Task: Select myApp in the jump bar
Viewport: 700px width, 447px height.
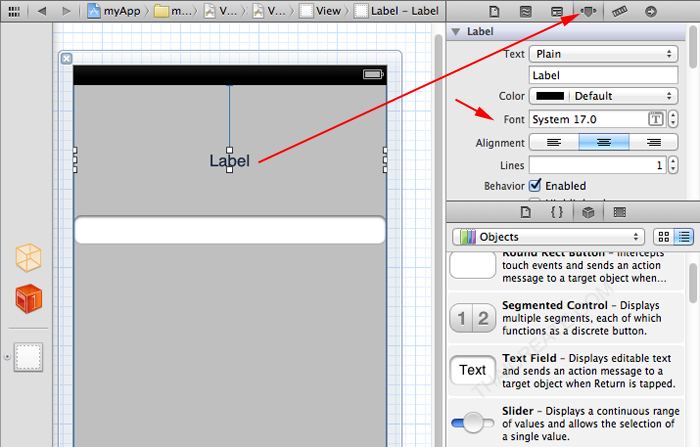Action: click(114, 11)
